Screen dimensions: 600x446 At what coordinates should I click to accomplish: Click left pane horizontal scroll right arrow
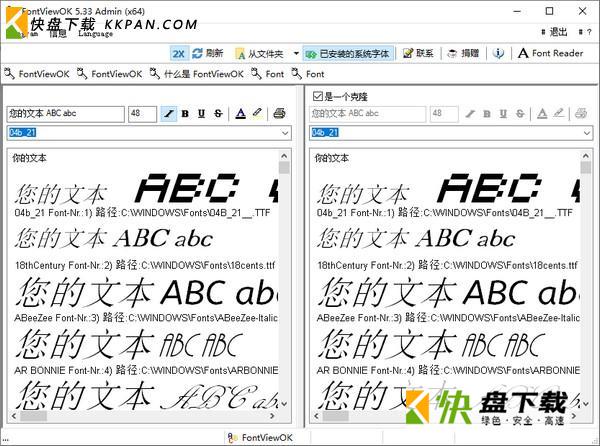tap(272, 416)
